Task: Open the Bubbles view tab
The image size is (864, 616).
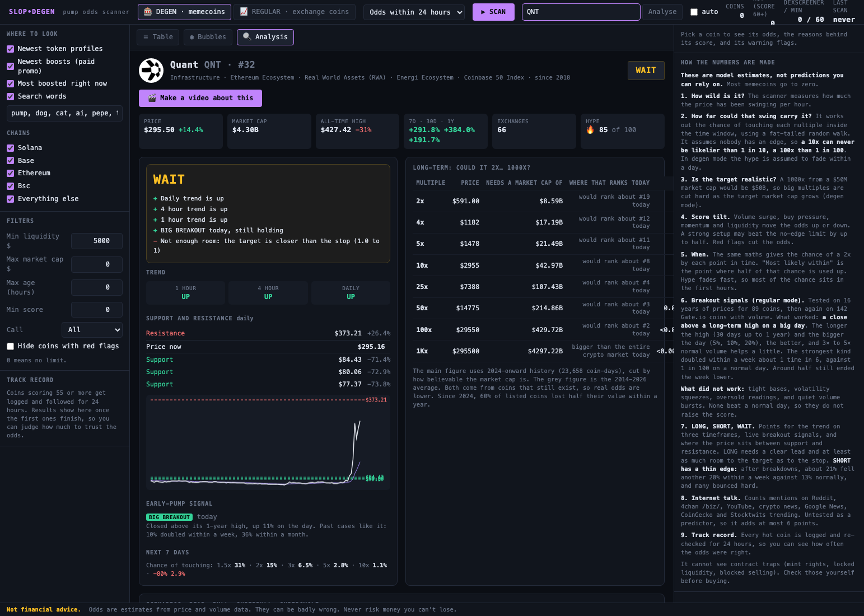Action: [208, 37]
